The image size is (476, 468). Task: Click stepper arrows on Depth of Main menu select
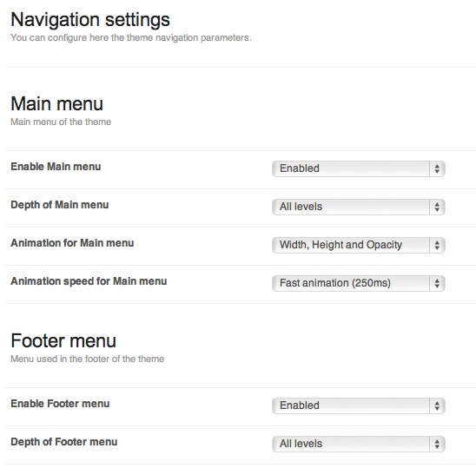pyautogui.click(x=437, y=207)
